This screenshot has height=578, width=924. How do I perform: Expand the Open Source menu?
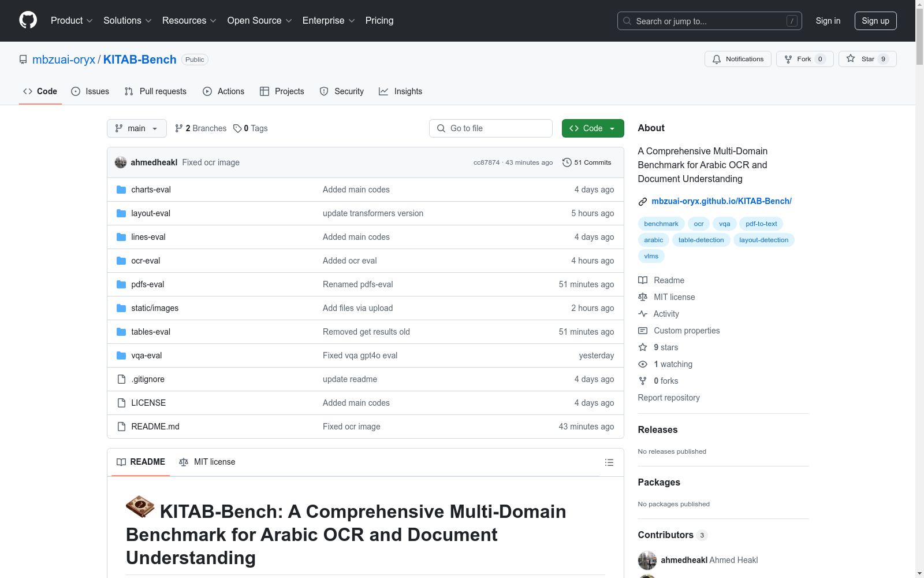260,21
